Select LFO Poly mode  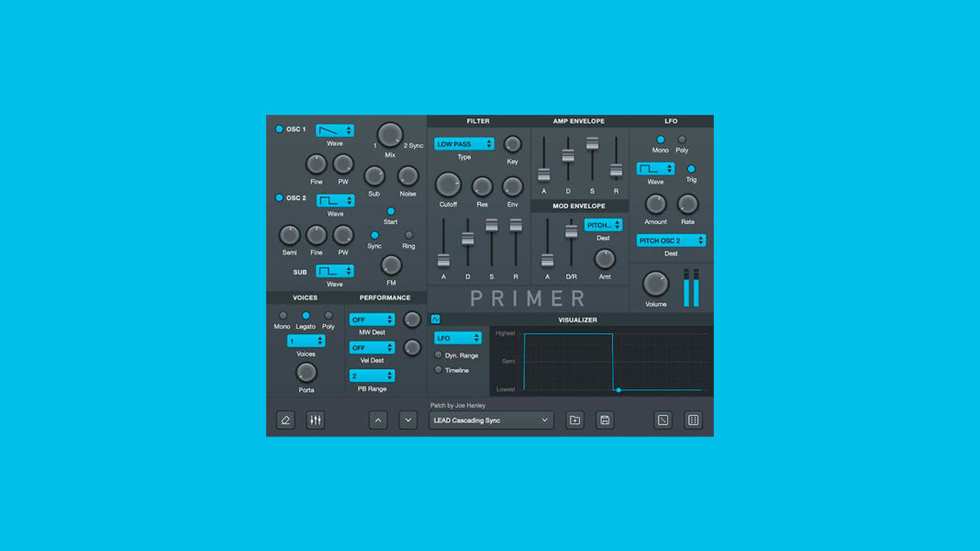(682, 140)
